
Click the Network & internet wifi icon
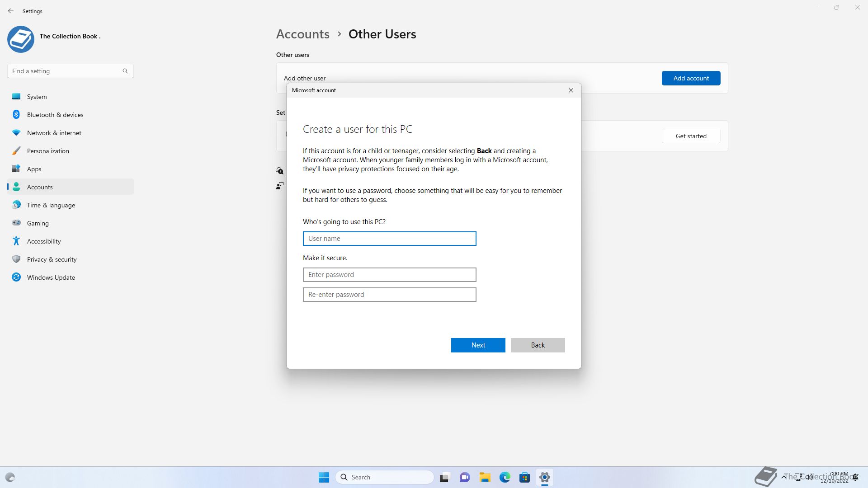[x=16, y=132]
